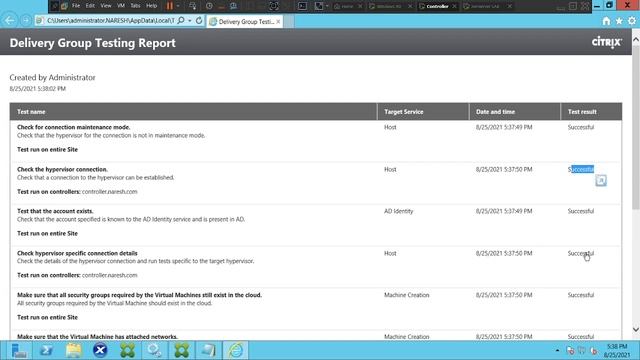Viewport: 640px width, 360px height.
Task: Open the notepad-like taskbar icon
Action: [208, 350]
